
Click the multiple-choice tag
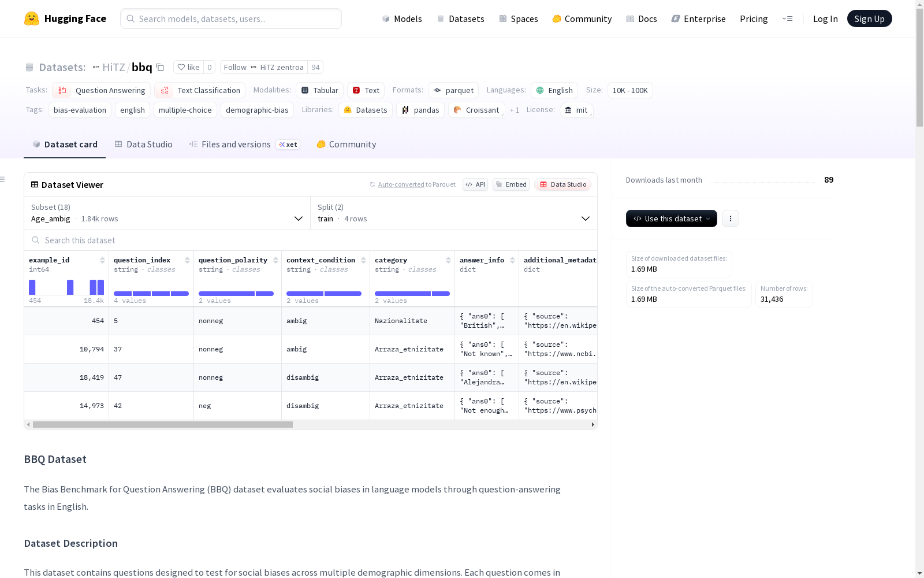click(x=185, y=110)
